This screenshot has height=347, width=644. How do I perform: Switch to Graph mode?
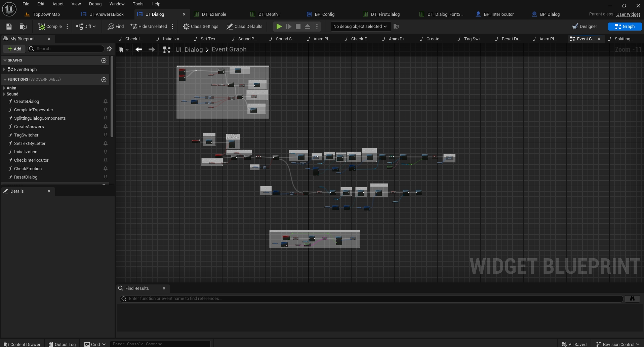(x=625, y=27)
